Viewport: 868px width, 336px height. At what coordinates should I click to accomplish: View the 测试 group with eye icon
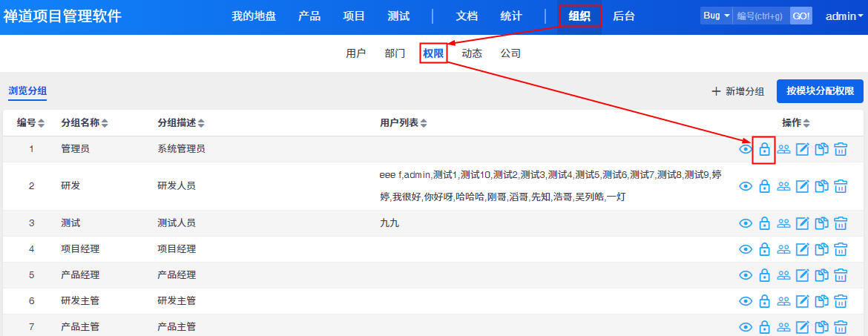(x=746, y=223)
